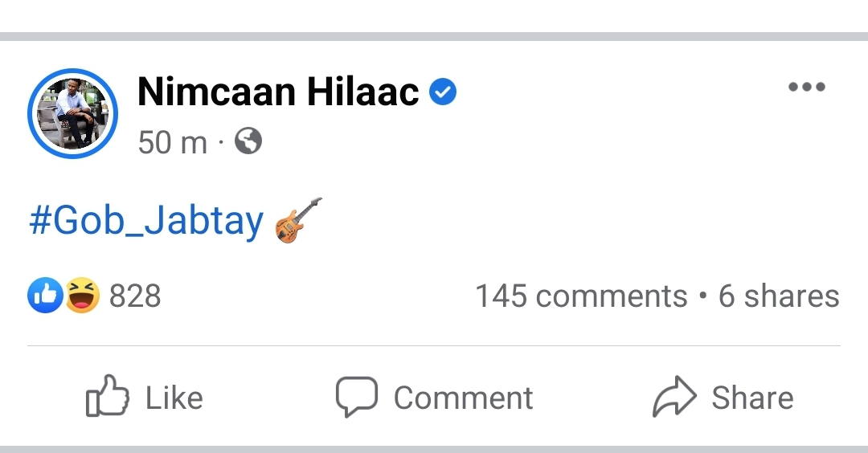Tap the outlined thumbs-up Like icon
The image size is (868, 453).
tap(108, 396)
